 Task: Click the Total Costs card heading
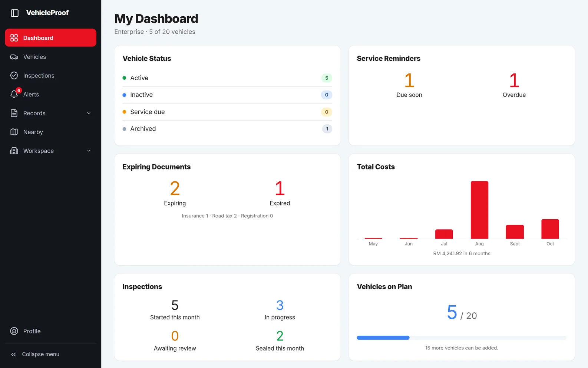point(376,167)
